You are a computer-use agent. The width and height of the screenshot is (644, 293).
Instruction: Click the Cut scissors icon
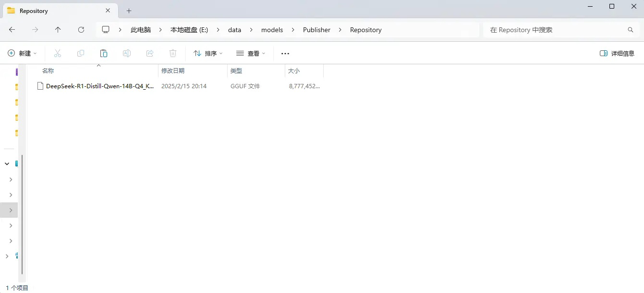pos(58,53)
